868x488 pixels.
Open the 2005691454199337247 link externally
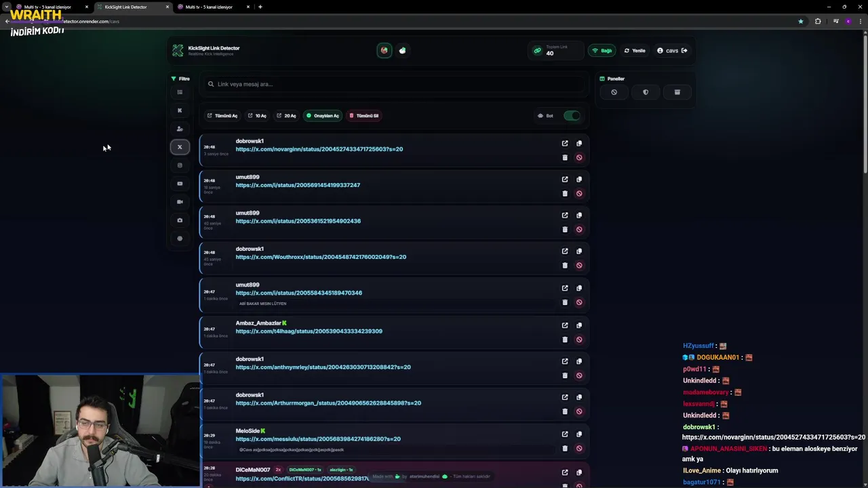[565, 179]
